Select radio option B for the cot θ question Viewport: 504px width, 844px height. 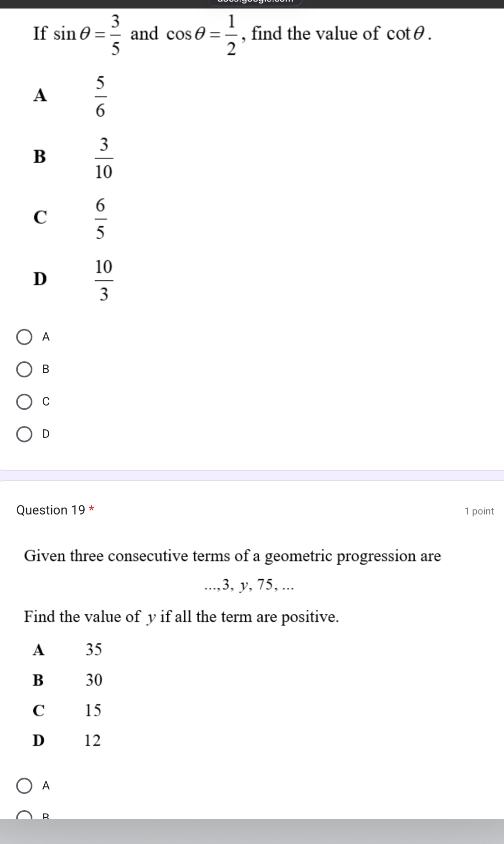pyautogui.click(x=25, y=369)
